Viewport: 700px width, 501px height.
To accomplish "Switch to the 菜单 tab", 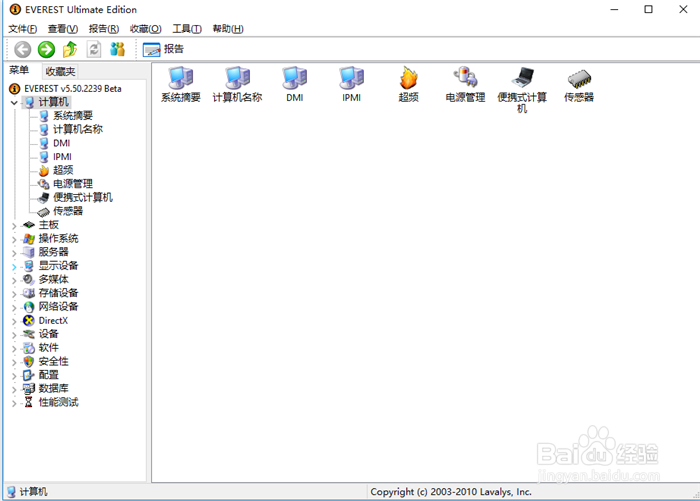I will pyautogui.click(x=19, y=70).
